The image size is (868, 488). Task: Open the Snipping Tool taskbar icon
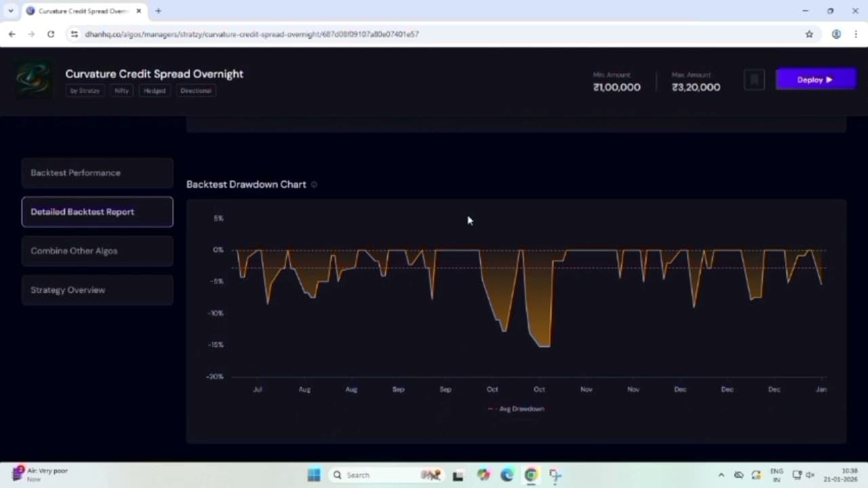point(555,475)
